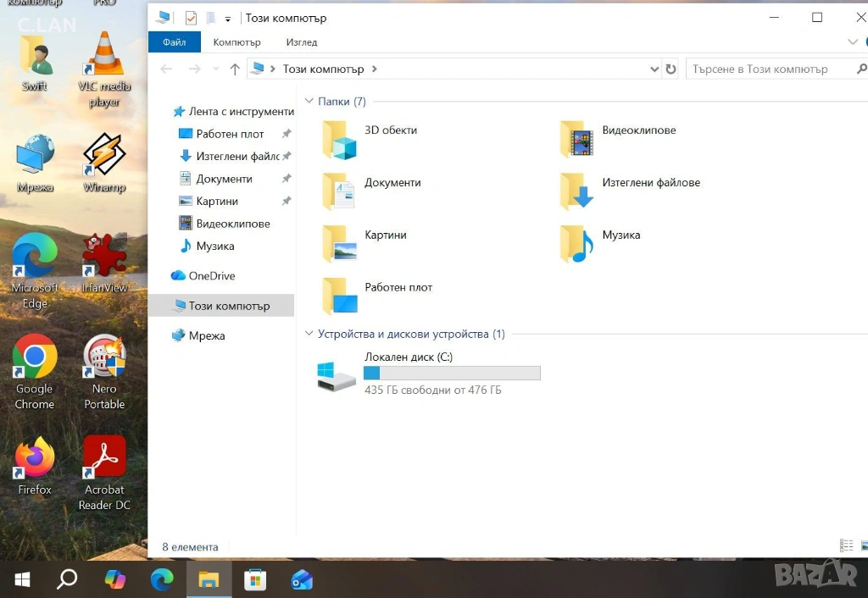Select OneDrive in the navigation pane
This screenshot has width=868, height=598.
pyautogui.click(x=211, y=276)
